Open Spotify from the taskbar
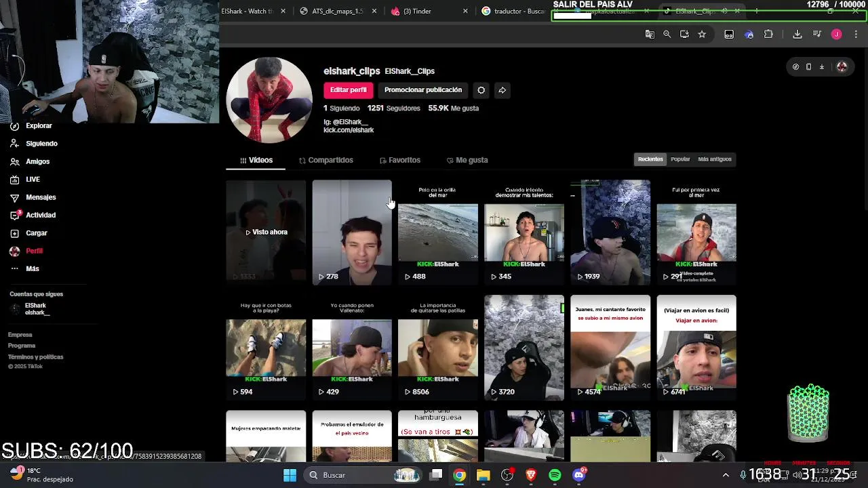 555,475
